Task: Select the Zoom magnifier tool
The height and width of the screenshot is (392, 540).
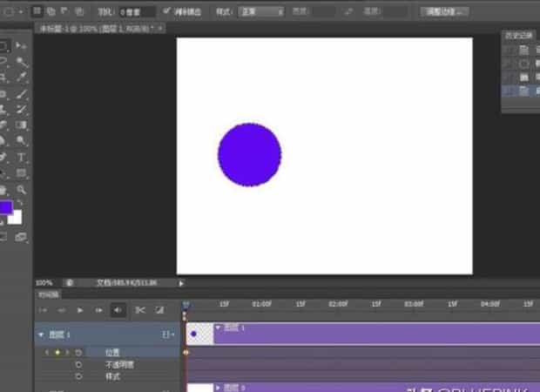Action: pyautogui.click(x=22, y=189)
